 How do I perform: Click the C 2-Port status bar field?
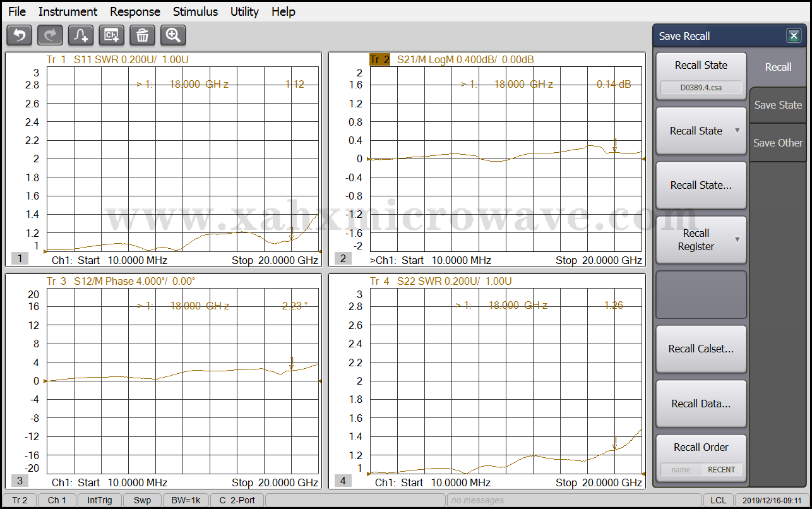237,500
